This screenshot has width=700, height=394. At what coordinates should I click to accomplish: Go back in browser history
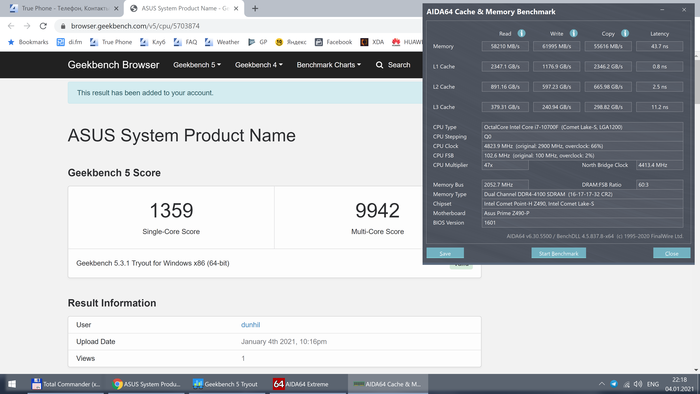[11, 26]
